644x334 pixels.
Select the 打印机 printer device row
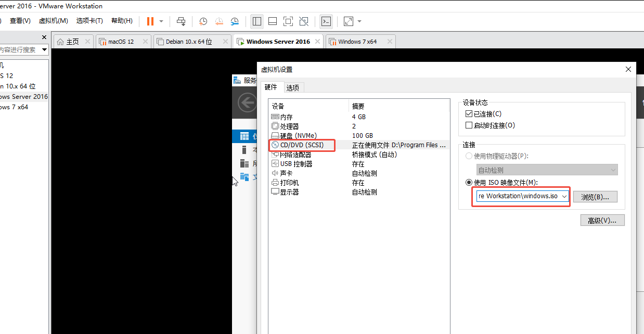[x=359, y=183]
